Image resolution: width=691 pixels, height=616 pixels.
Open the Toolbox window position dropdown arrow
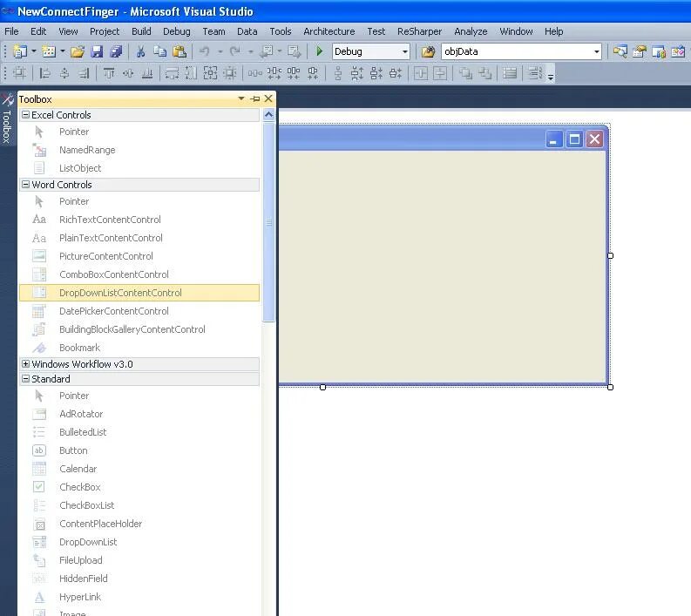[241, 98]
